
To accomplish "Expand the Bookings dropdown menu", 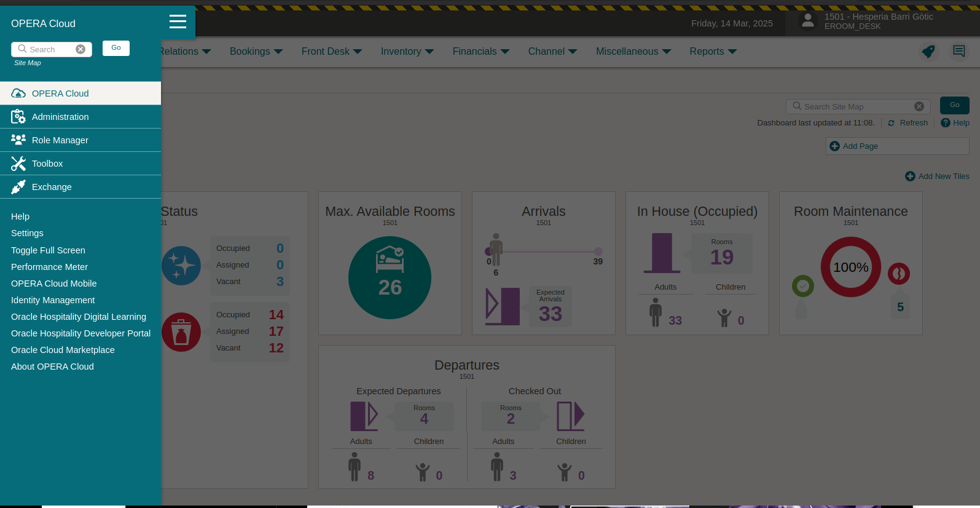I will coord(256,52).
